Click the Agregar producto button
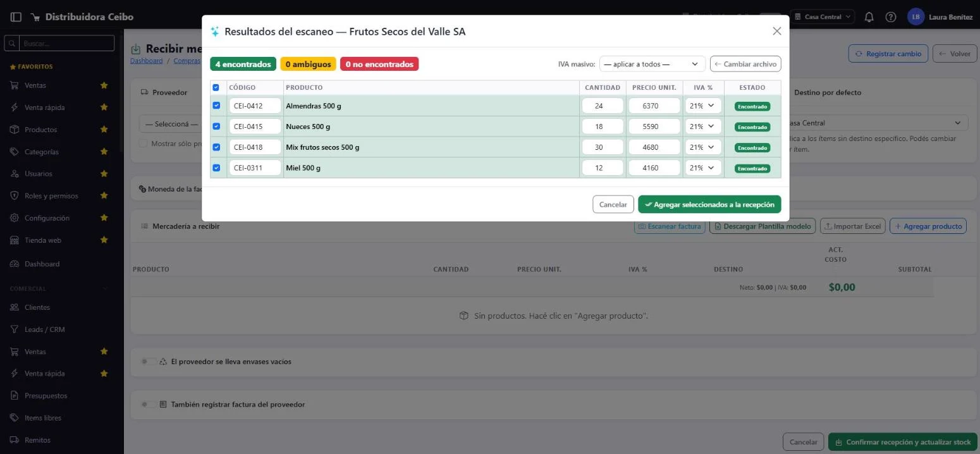 click(928, 226)
